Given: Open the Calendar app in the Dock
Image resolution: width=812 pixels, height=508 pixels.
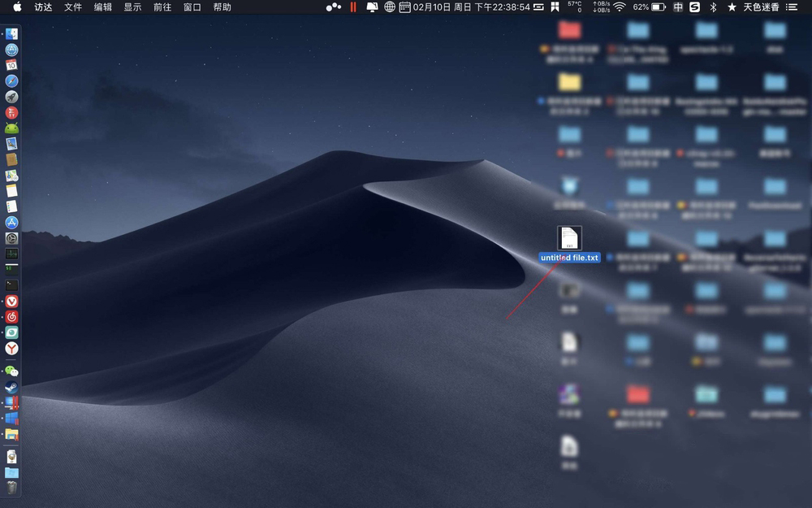Looking at the screenshot, I should (x=11, y=65).
